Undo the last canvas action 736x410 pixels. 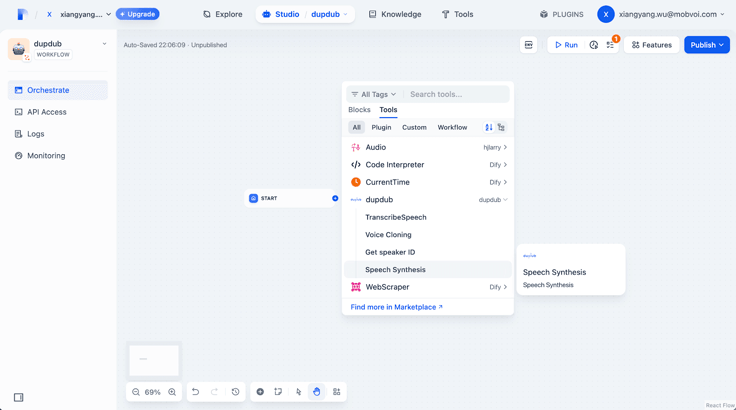195,392
